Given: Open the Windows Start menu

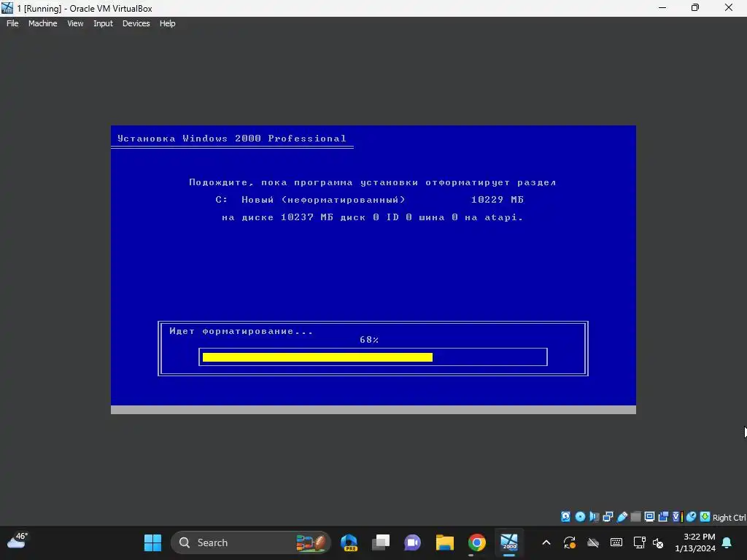Looking at the screenshot, I should click(153, 542).
